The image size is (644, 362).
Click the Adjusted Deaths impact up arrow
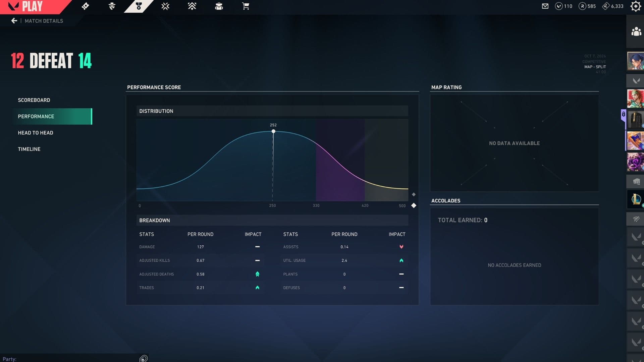pos(257,274)
